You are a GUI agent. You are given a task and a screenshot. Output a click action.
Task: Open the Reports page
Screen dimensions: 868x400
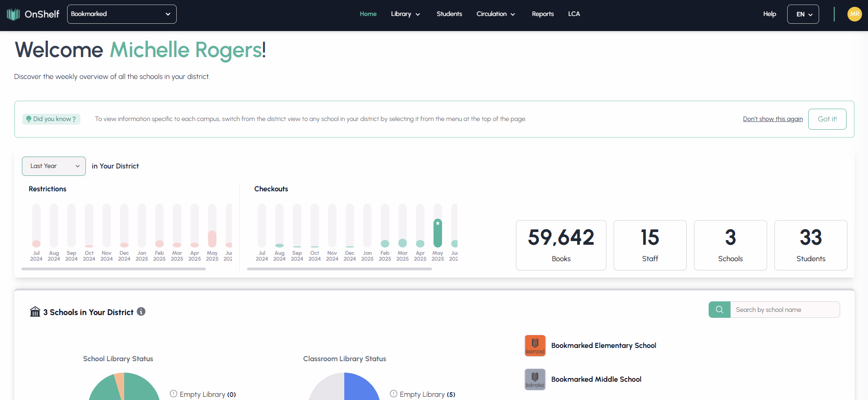pyautogui.click(x=542, y=14)
